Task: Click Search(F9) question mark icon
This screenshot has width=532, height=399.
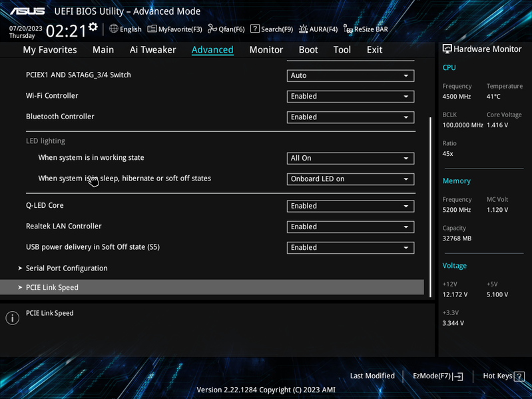Action: 255,29
